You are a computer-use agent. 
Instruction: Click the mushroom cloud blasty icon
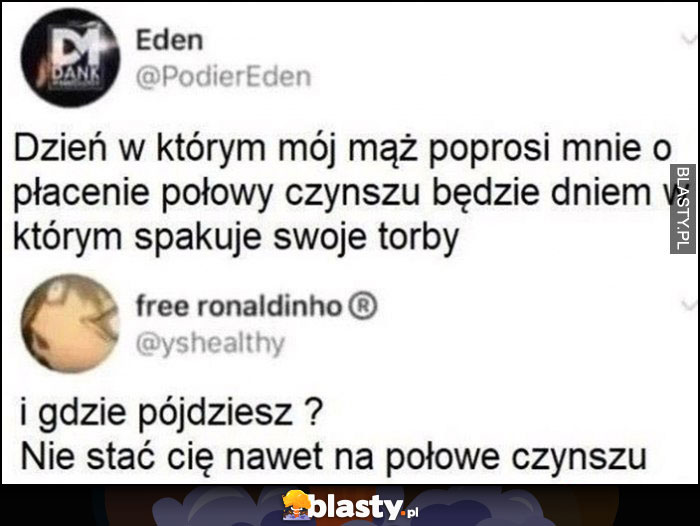click(297, 505)
